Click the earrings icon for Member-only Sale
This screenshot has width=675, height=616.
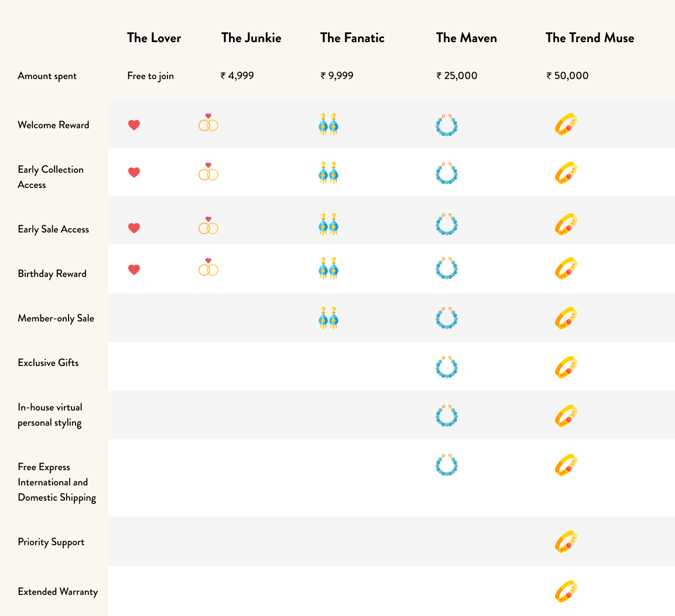pos(328,318)
